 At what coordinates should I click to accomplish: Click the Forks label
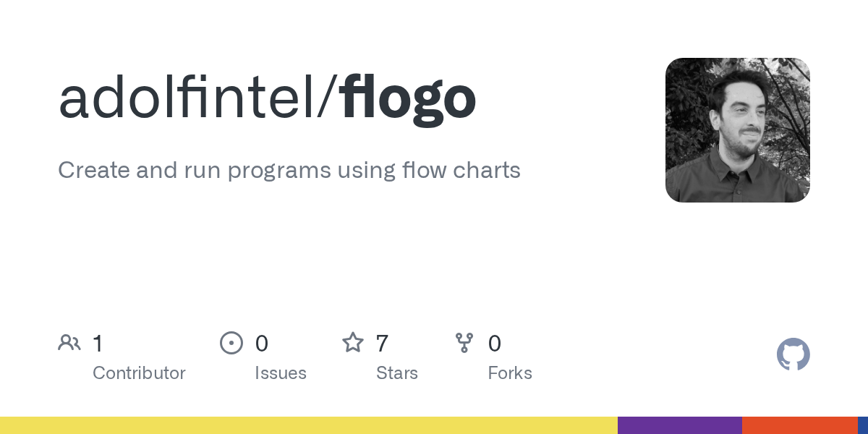(x=510, y=373)
